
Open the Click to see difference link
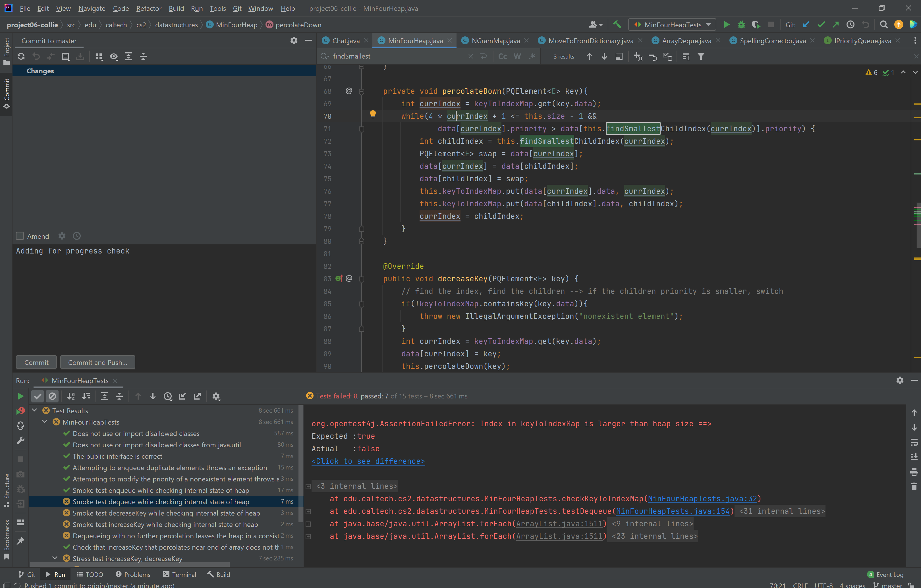pos(368,461)
